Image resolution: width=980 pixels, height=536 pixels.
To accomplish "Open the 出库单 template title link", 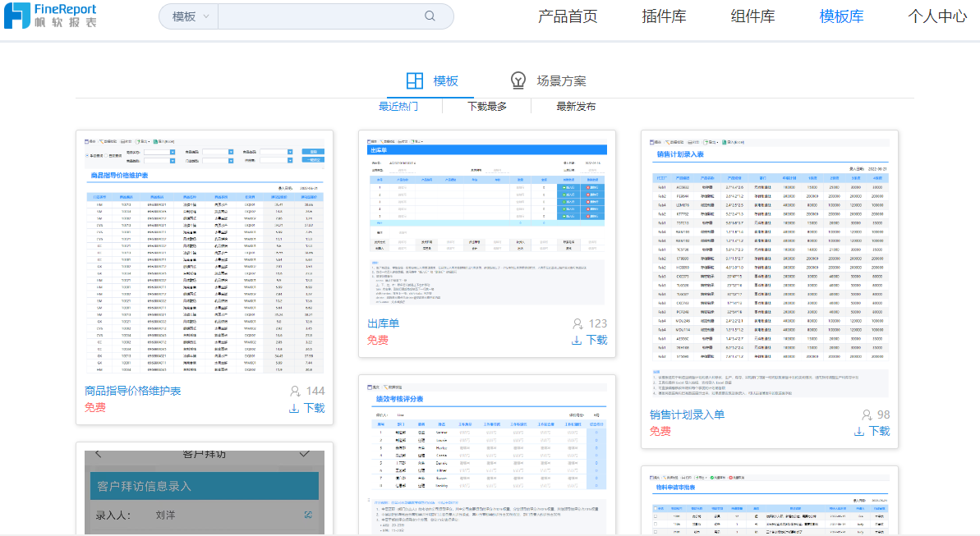I will click(383, 323).
